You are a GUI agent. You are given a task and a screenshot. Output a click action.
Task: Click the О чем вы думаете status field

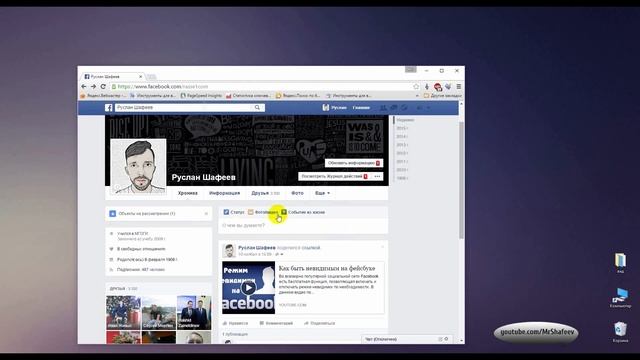click(303, 225)
